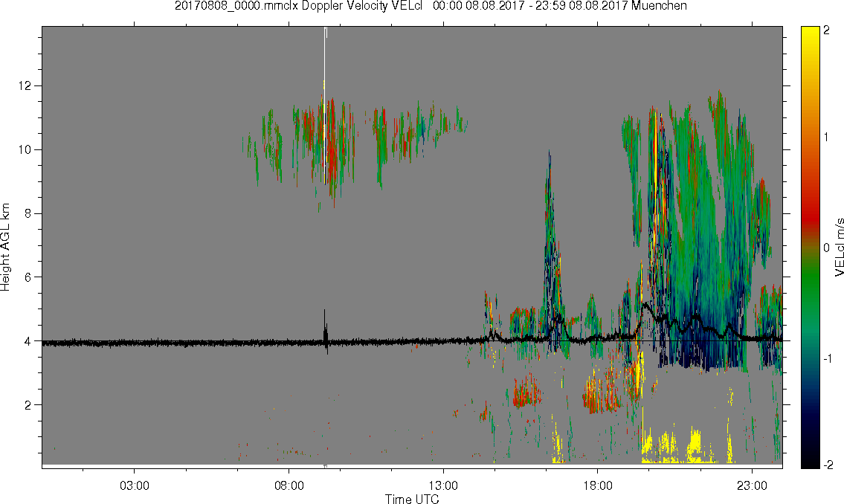Click the colorbar value '0'
Viewport: 844px width, 504px height.
pos(826,248)
